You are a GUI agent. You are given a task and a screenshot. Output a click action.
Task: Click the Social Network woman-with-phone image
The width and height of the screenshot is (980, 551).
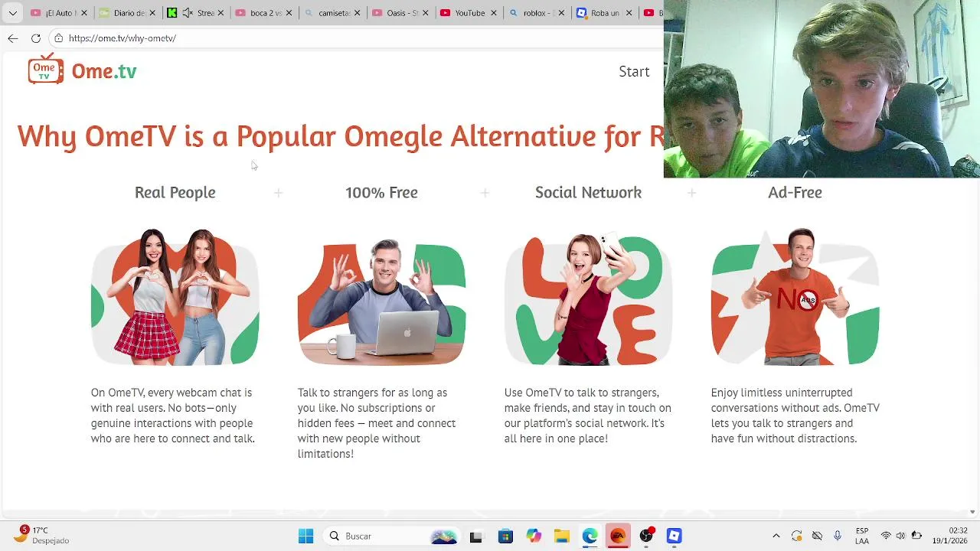pos(588,298)
